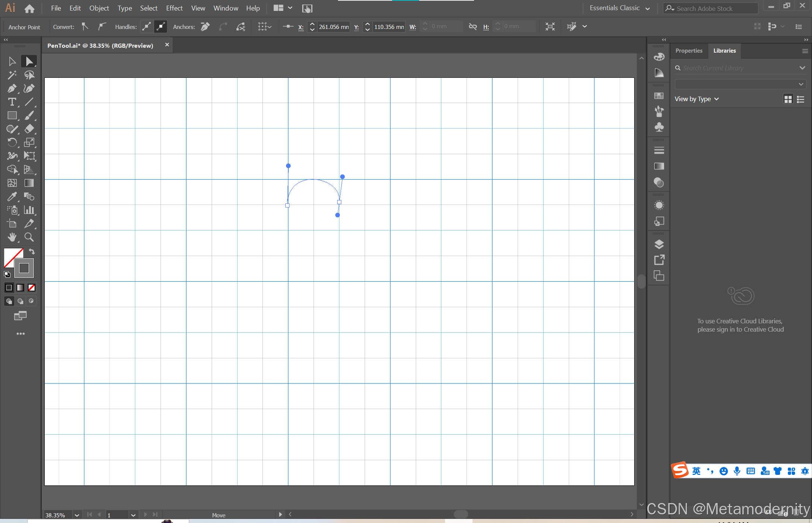Open the Layers panel icon
This screenshot has width=812, height=523.
[x=659, y=244]
